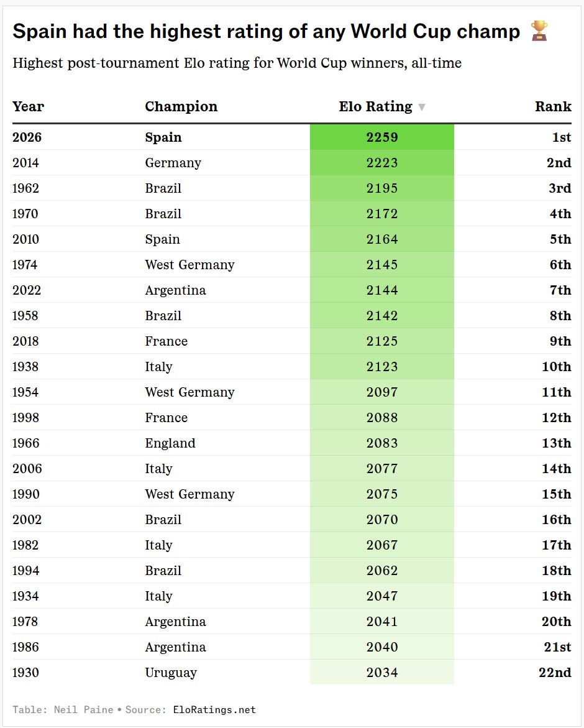Click the 22nd rank cell for Uruguay

click(555, 672)
